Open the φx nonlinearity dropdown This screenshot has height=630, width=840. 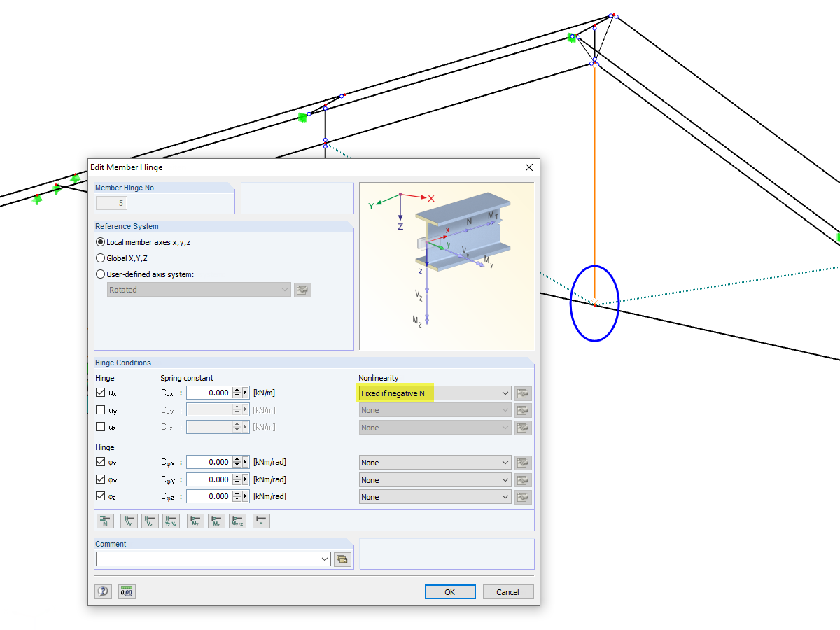[435, 463]
